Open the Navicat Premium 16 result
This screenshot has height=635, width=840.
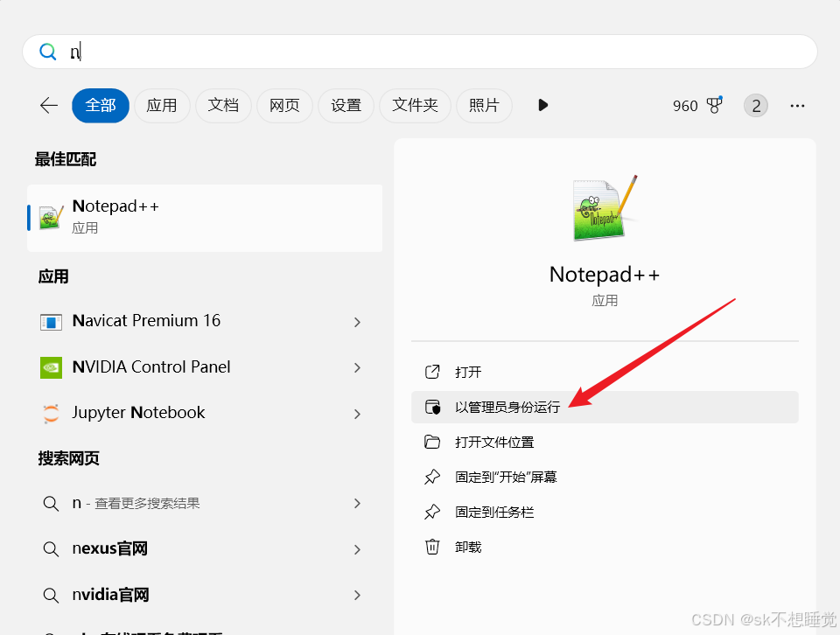pyautogui.click(x=205, y=321)
